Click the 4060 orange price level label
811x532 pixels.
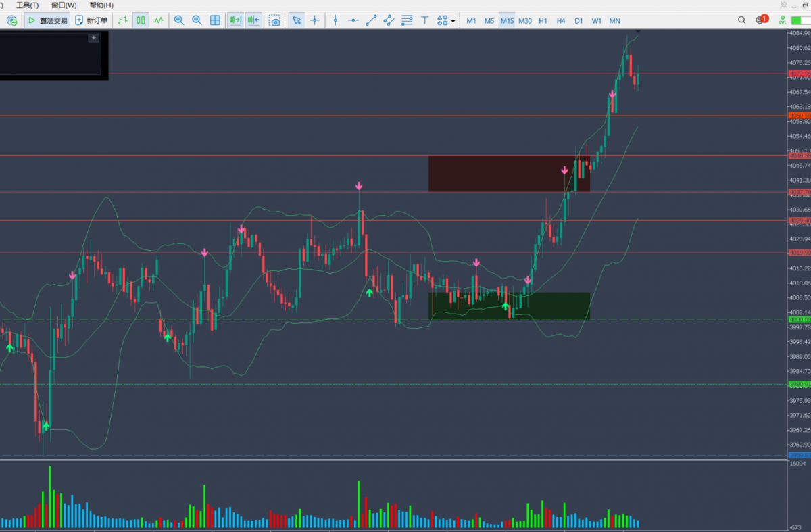pos(800,116)
